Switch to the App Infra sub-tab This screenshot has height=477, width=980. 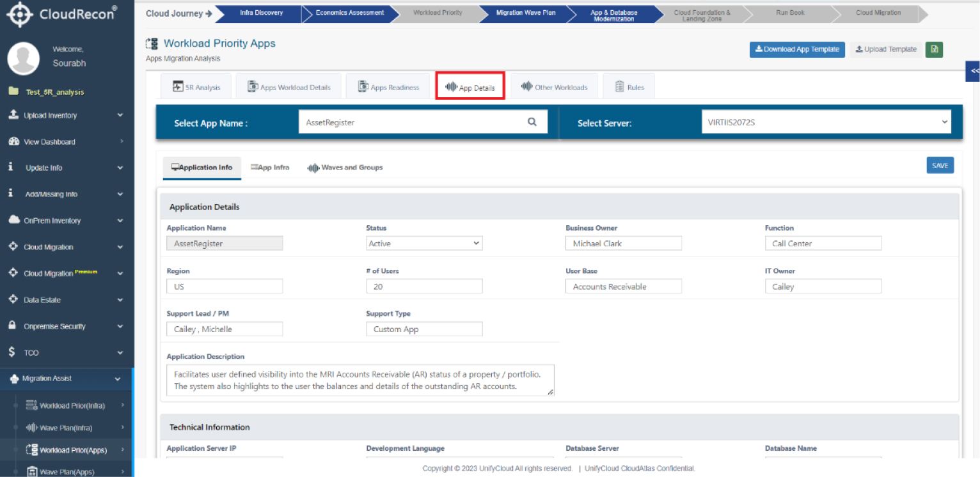(x=270, y=168)
